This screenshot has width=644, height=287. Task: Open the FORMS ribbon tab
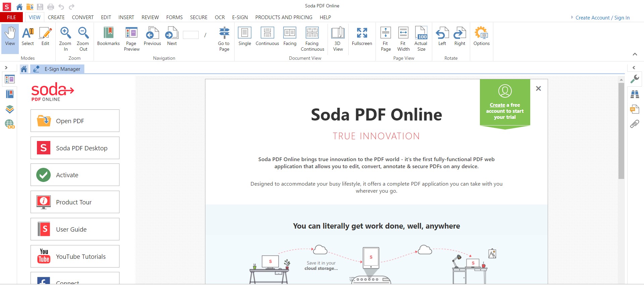point(175,17)
